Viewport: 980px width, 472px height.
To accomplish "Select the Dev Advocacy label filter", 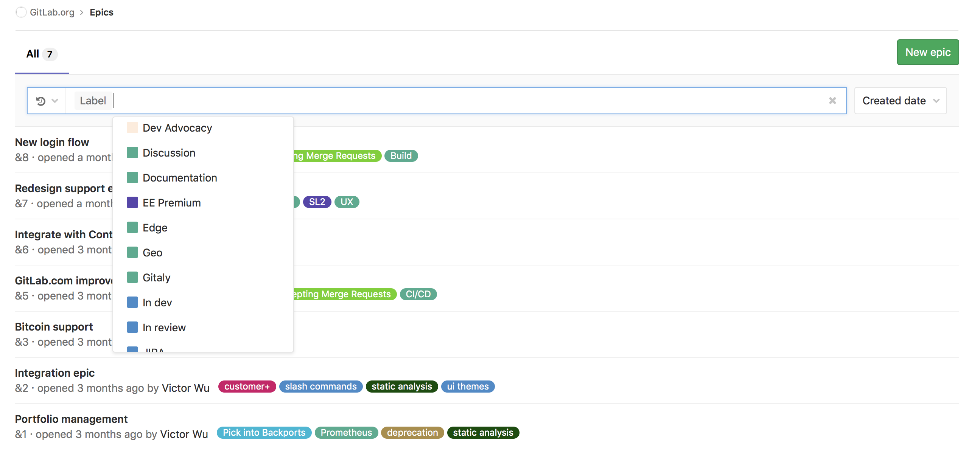I will point(177,127).
